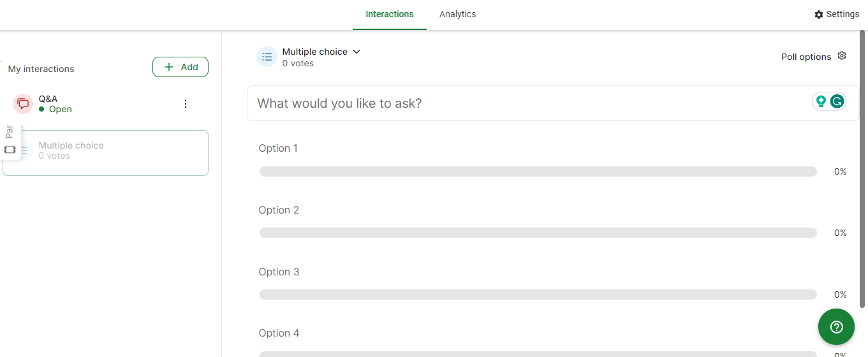Open the help question mark button
Viewport: 868px width, 357px height.
point(836,327)
